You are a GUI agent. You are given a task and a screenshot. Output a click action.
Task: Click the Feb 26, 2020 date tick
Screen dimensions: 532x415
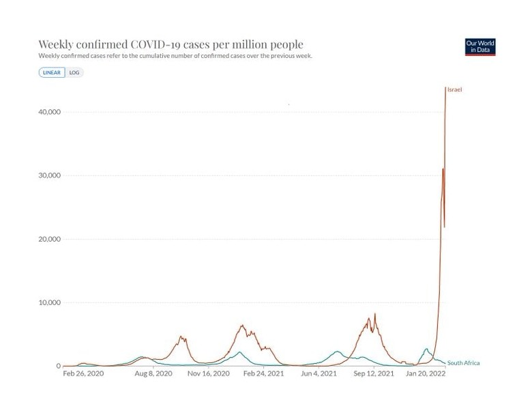click(83, 373)
